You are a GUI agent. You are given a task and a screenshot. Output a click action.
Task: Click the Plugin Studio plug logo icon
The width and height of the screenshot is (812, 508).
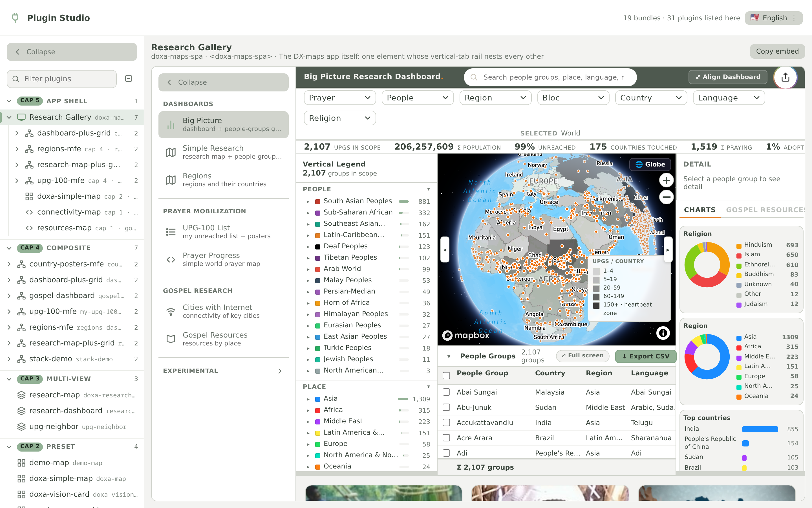tap(15, 17)
